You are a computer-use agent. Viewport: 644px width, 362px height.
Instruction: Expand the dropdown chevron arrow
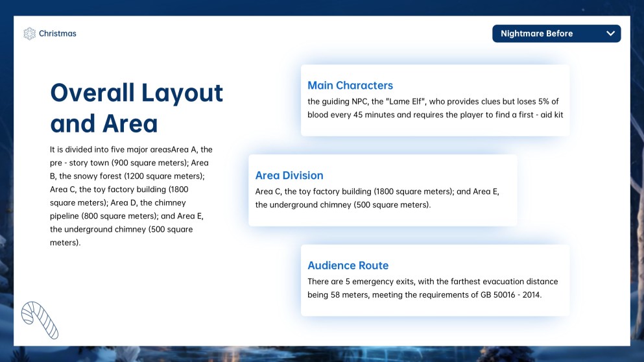(x=610, y=34)
